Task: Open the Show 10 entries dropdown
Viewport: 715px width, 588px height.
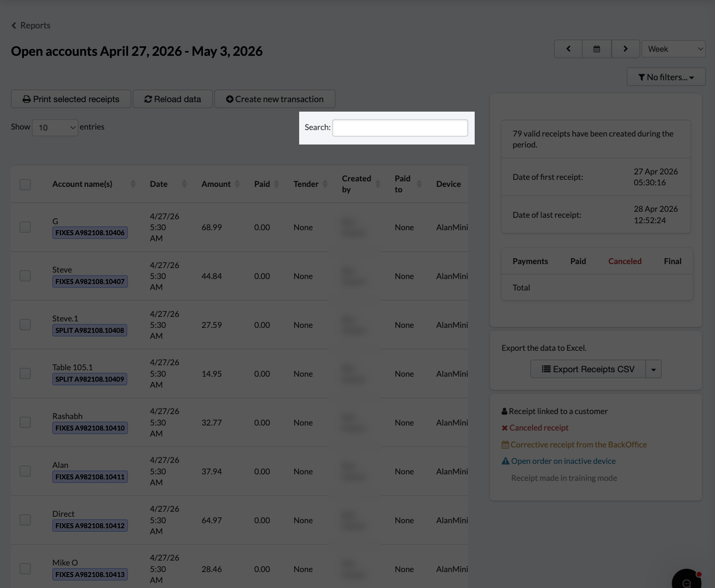Action: 55,127
